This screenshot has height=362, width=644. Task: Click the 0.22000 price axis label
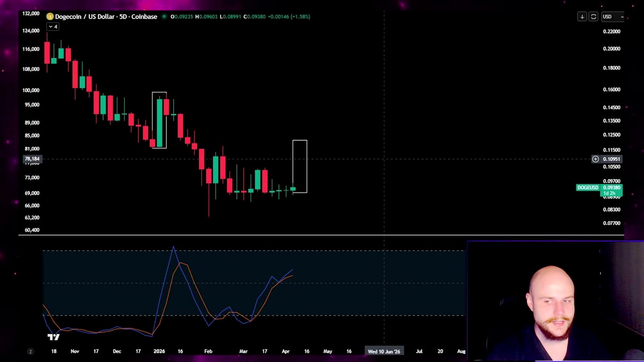(x=611, y=31)
